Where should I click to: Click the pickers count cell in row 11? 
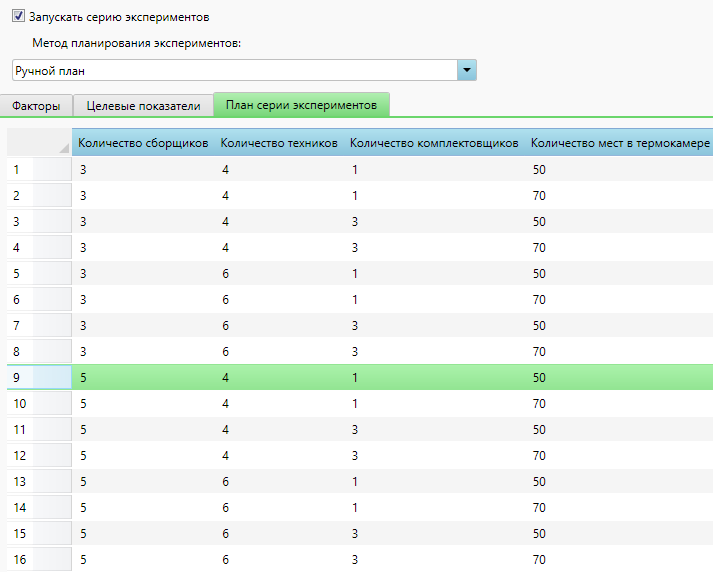(433, 429)
